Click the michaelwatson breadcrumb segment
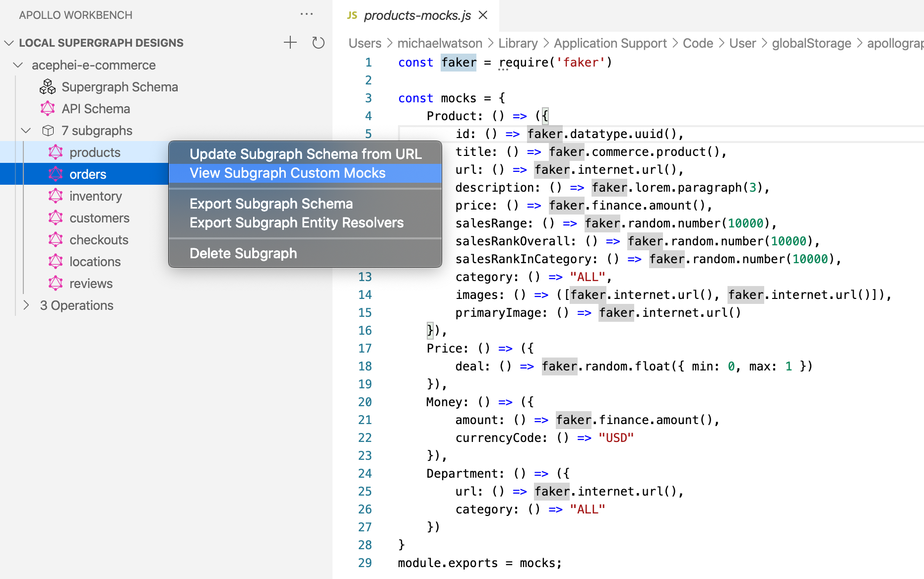The width and height of the screenshot is (924, 579). click(x=440, y=43)
